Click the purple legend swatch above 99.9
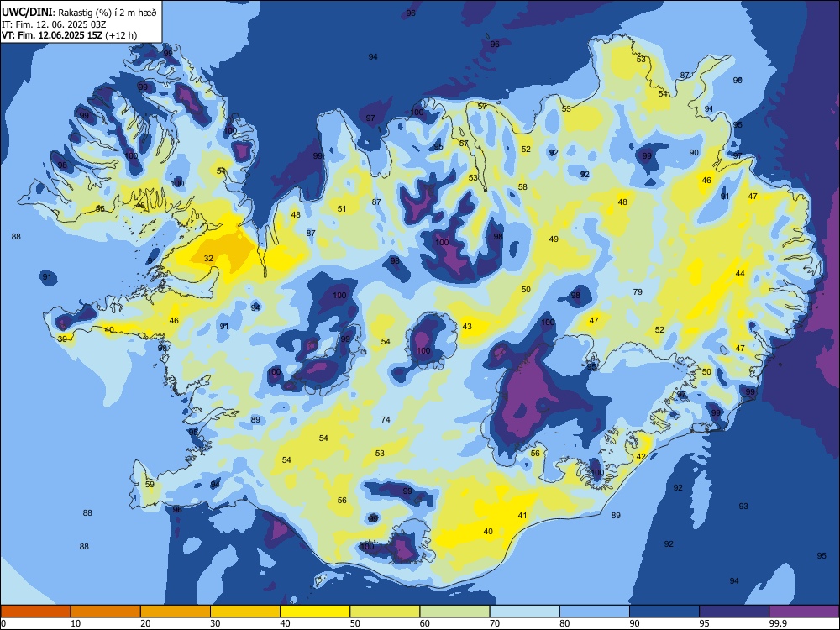The image size is (840, 630). (x=804, y=612)
